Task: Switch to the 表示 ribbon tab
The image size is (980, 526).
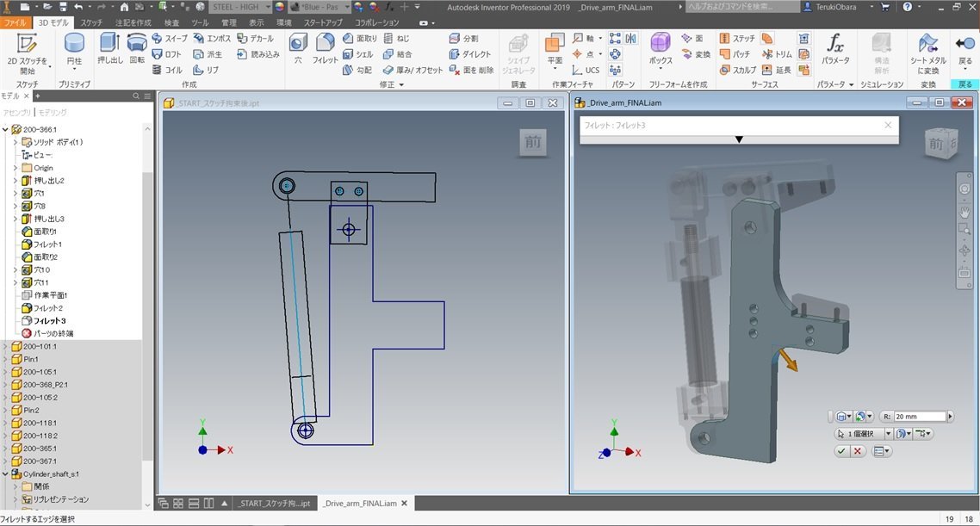Action: 257,22
